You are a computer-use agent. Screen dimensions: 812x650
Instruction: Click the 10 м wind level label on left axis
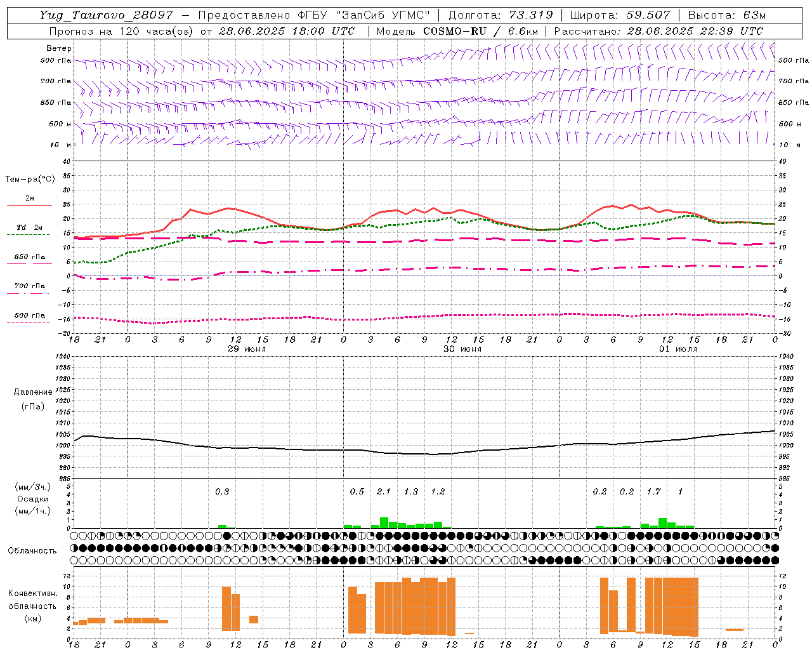point(61,145)
